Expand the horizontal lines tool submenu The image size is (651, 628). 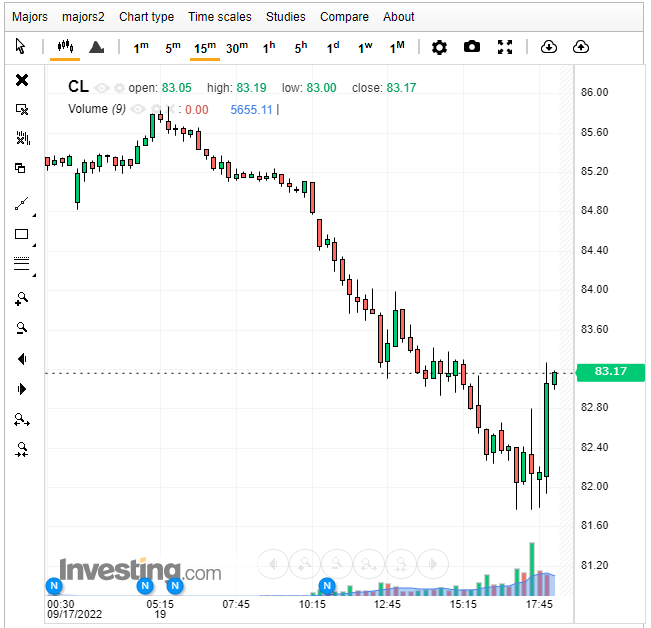point(35,275)
